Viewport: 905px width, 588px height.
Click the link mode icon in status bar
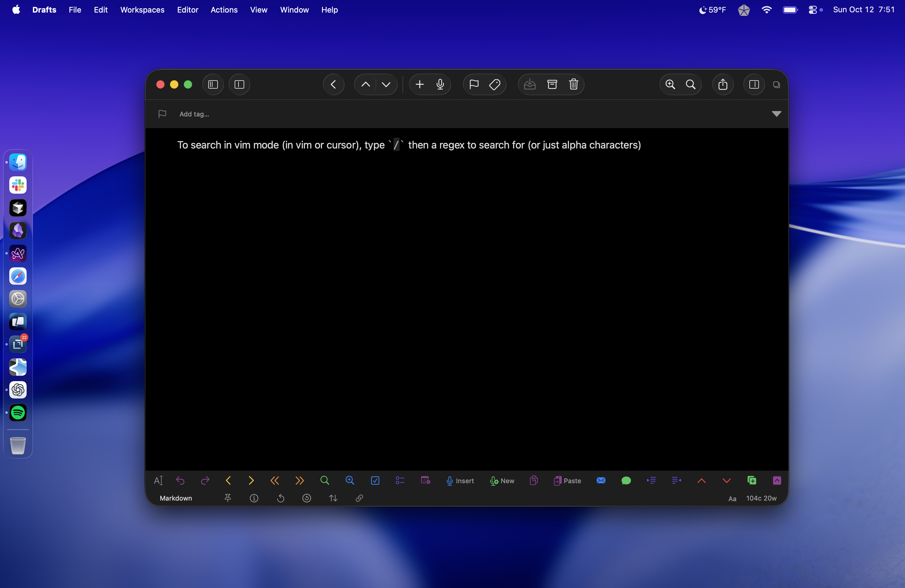coord(359,498)
